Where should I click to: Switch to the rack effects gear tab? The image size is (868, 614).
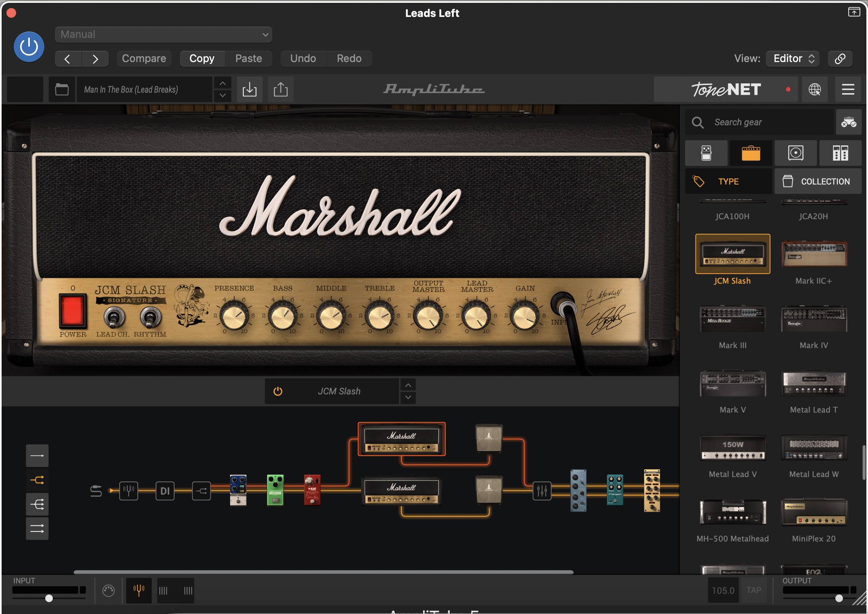click(x=840, y=153)
